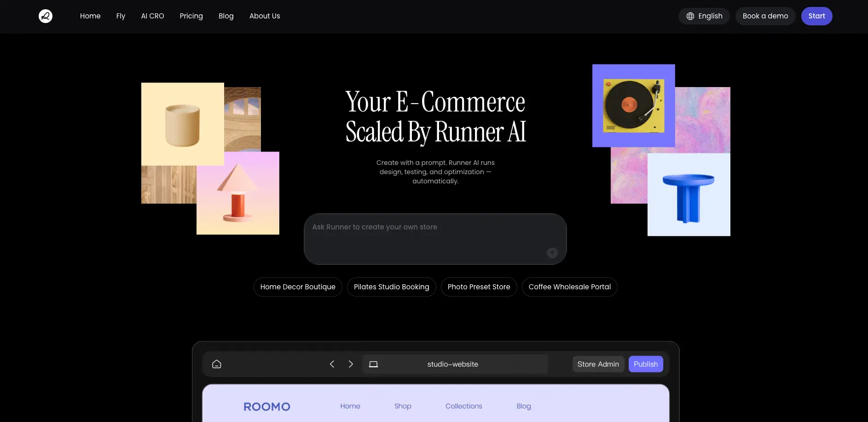Click the laptop device view icon
Viewport: 868px width, 422px height.
click(373, 364)
